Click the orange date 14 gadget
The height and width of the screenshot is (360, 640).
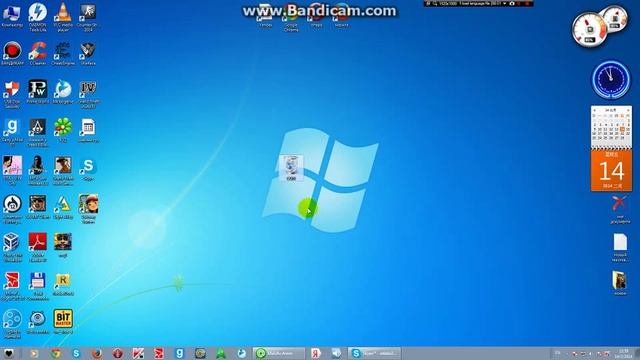click(x=611, y=170)
